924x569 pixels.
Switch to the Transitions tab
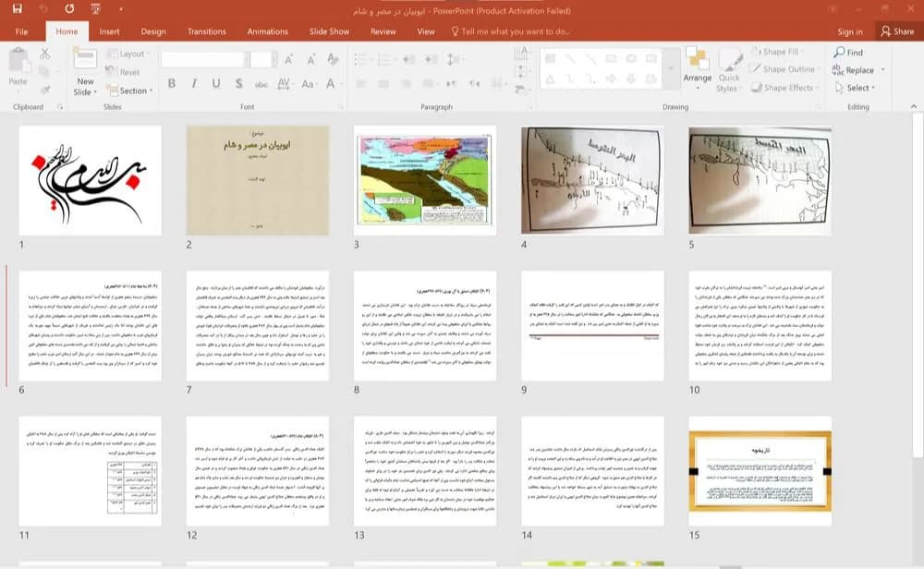pos(206,31)
